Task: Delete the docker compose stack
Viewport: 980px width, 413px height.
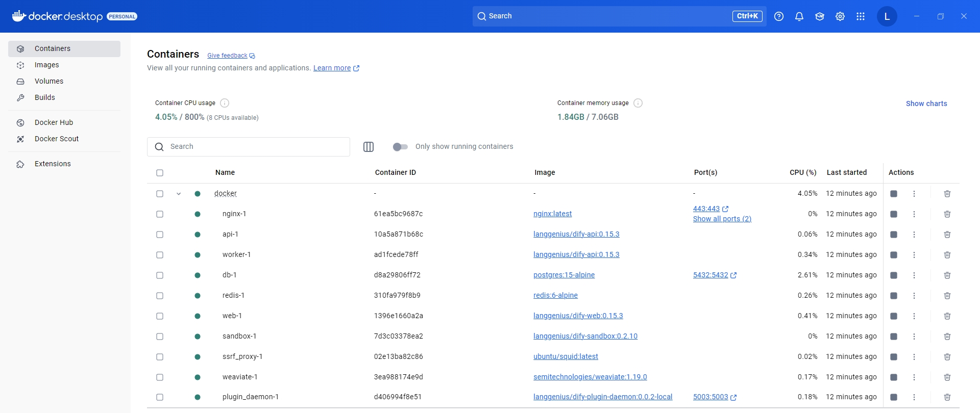Action: pos(947,194)
